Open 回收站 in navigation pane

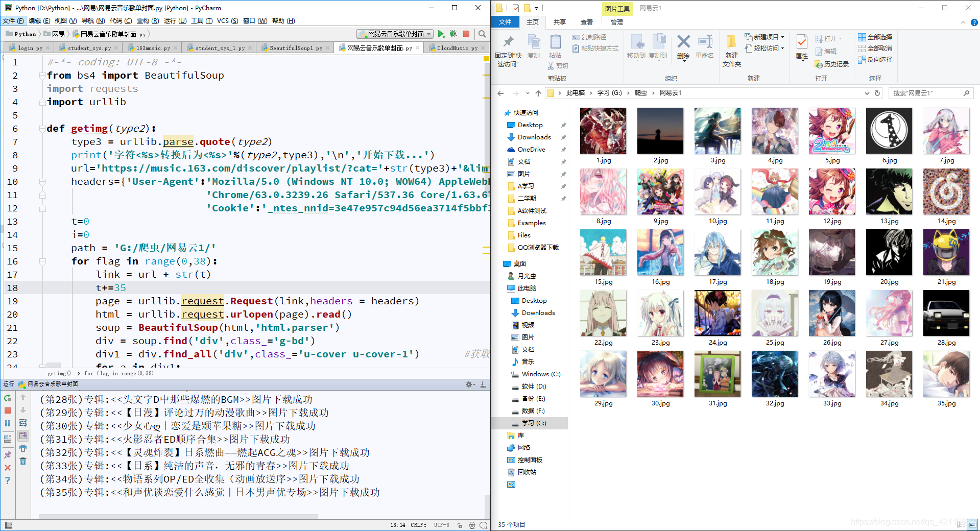click(x=527, y=472)
